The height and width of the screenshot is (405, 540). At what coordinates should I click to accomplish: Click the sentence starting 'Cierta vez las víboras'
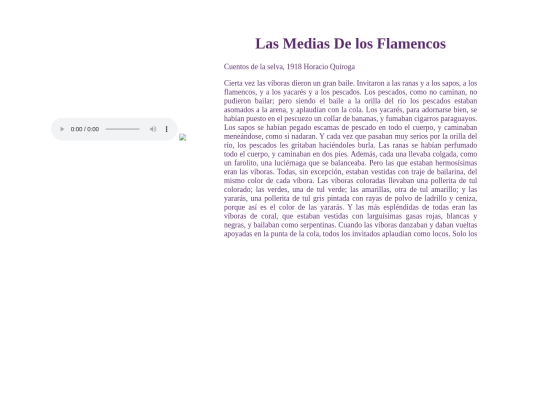click(x=289, y=83)
